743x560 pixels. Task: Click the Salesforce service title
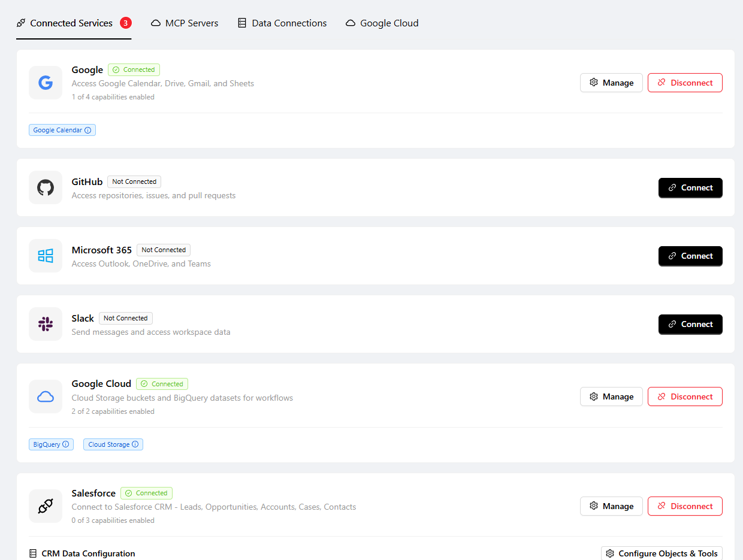93,493
